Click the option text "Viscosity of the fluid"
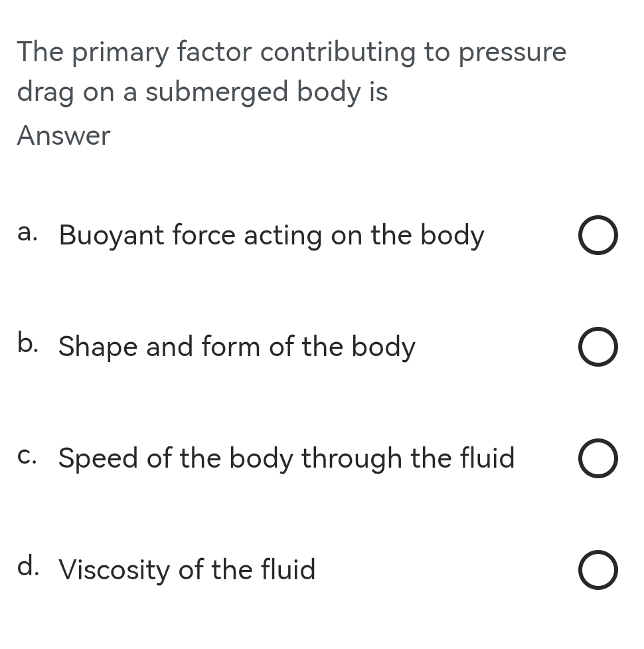The height and width of the screenshot is (649, 644). pyautogui.click(x=187, y=570)
